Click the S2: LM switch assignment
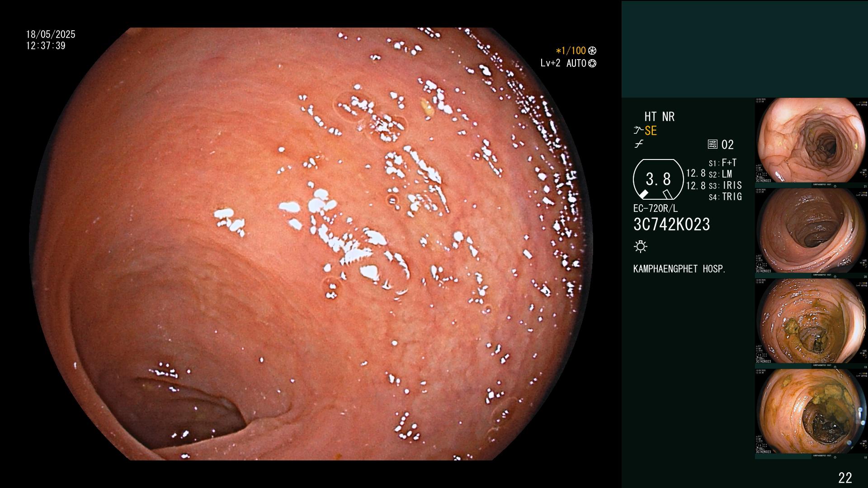Image resolution: width=868 pixels, height=488 pixels. pos(720,174)
